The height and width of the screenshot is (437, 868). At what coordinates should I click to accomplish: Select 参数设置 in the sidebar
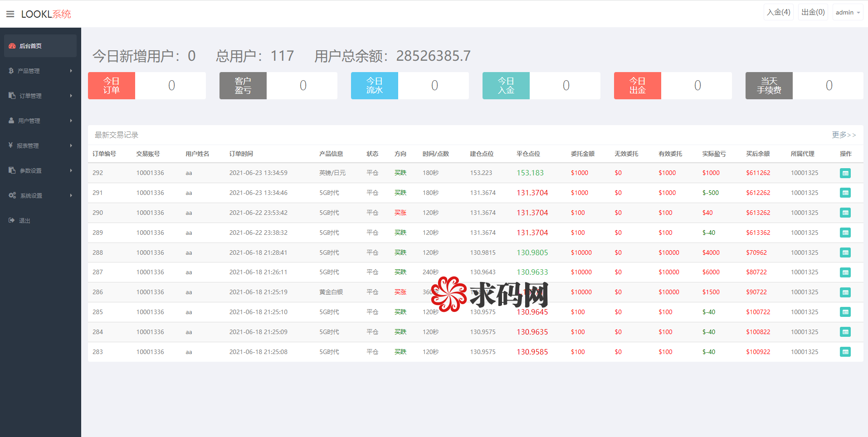pyautogui.click(x=30, y=170)
